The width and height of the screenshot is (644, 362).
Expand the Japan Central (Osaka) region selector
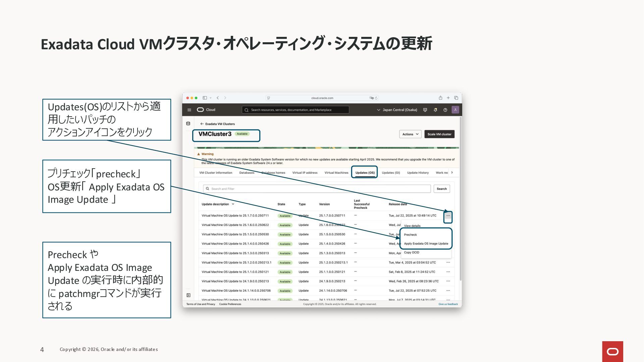(397, 110)
